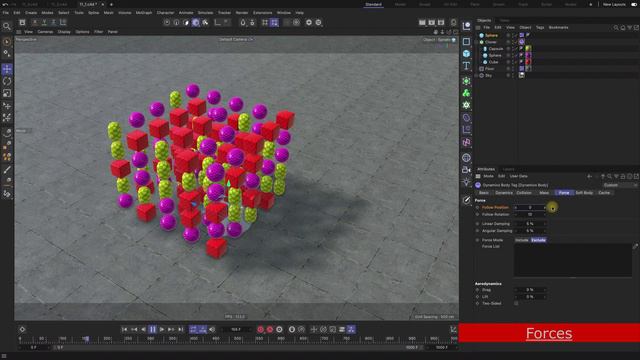The height and width of the screenshot is (360, 640).
Task: Click the Dynamics Body tag on Cloner row
Action: 522,42
